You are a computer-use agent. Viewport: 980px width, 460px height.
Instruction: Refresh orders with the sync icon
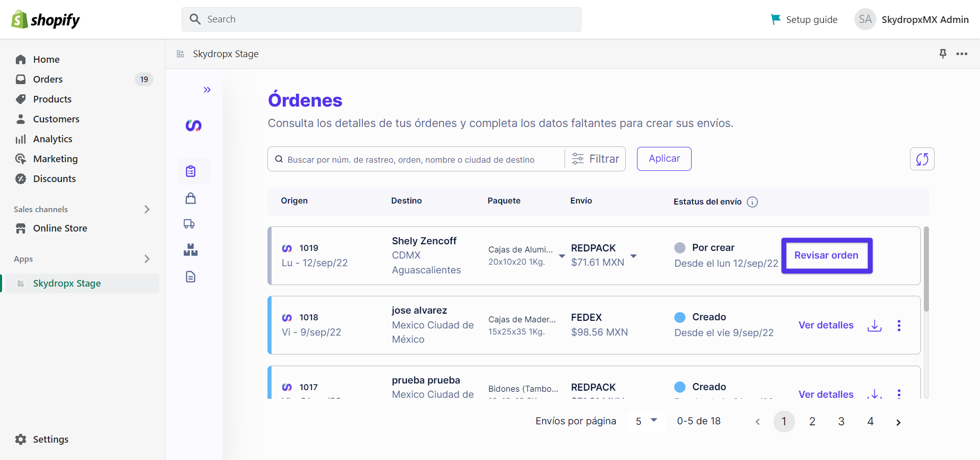pyautogui.click(x=922, y=159)
